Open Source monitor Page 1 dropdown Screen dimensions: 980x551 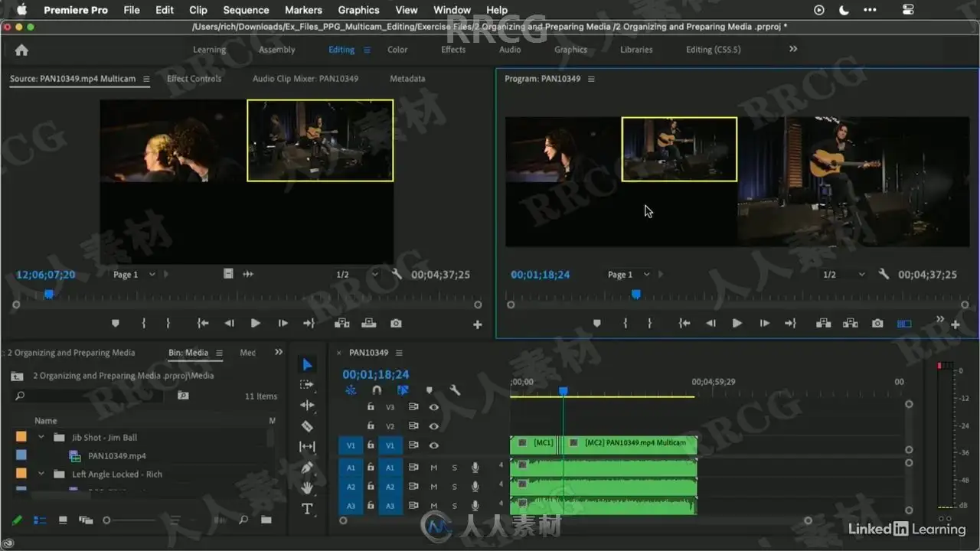(134, 274)
